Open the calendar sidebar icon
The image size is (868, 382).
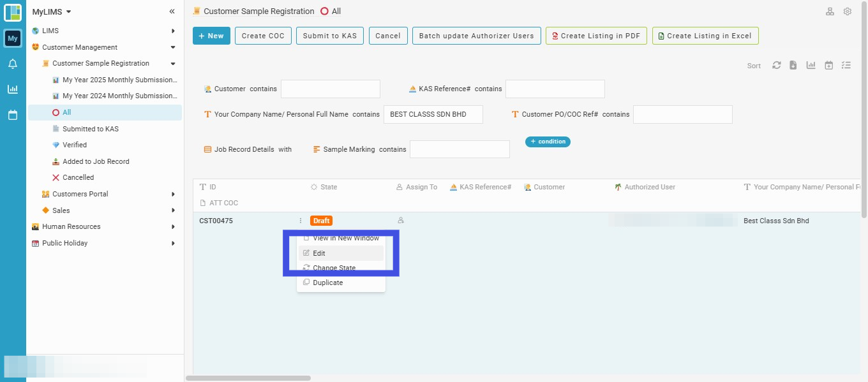click(13, 115)
